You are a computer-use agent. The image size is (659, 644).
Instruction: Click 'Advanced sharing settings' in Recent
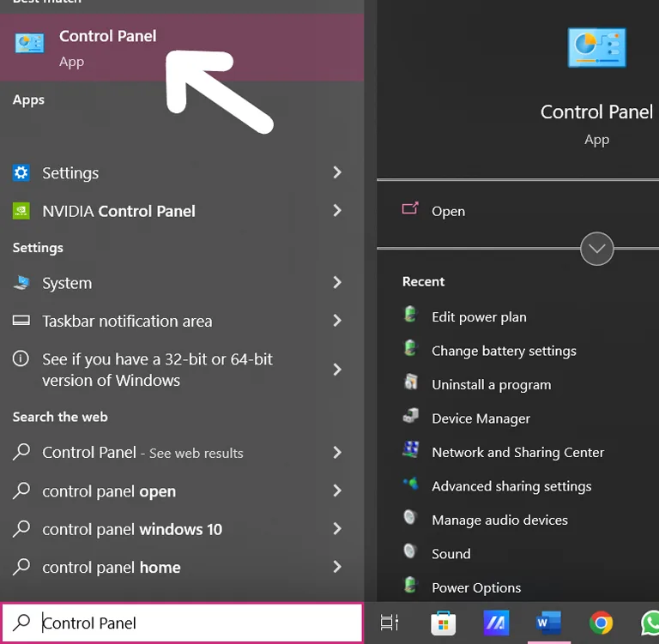point(511,486)
